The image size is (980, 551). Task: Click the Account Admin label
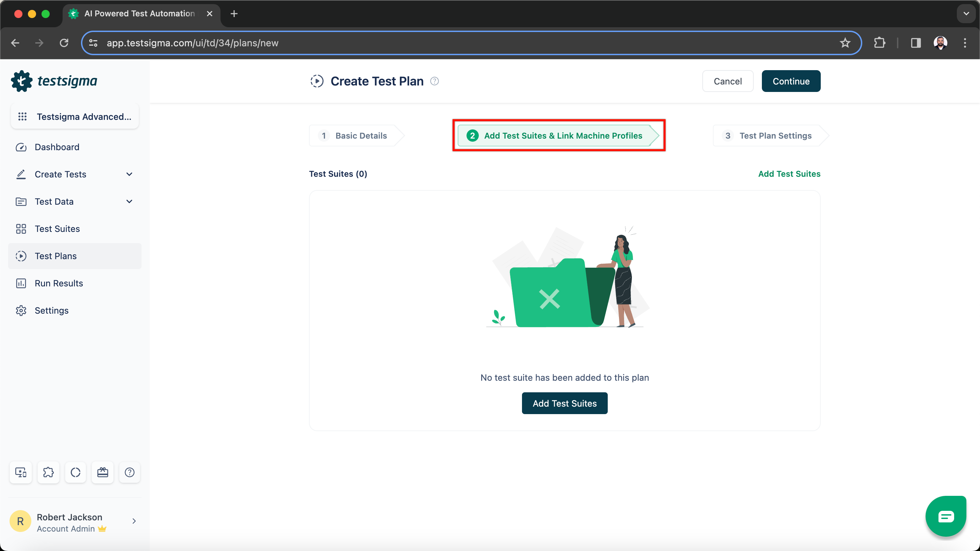pyautogui.click(x=66, y=529)
